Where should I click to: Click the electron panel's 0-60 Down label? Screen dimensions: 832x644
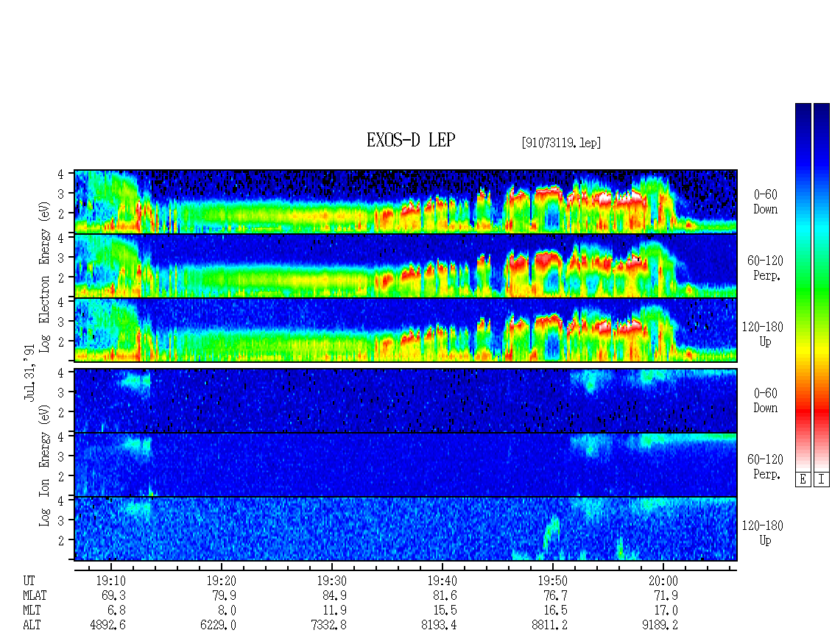click(x=765, y=202)
